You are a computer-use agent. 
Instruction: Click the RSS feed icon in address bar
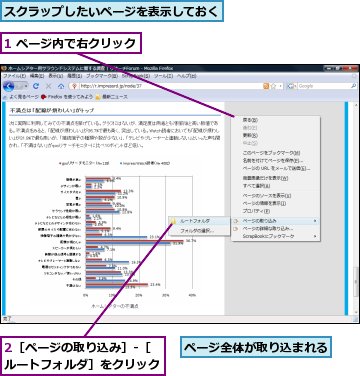266,86
